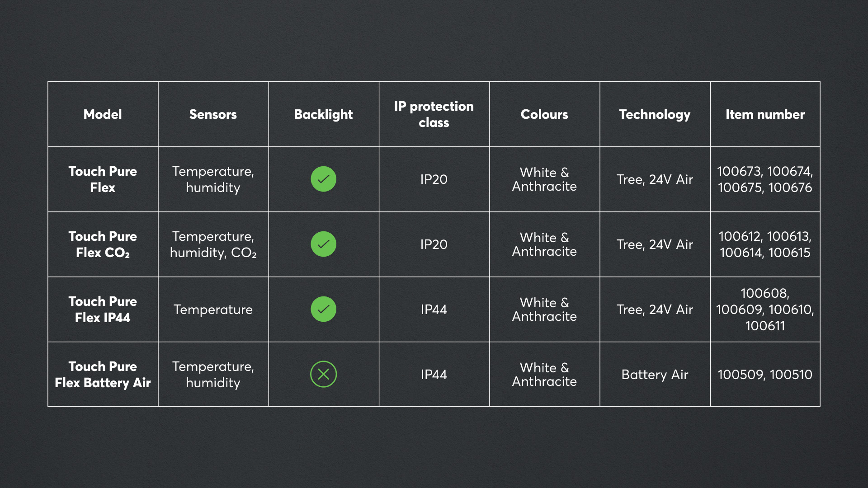Click the Backlight column header
Image resolution: width=868 pixels, height=488 pixels.
(323, 114)
